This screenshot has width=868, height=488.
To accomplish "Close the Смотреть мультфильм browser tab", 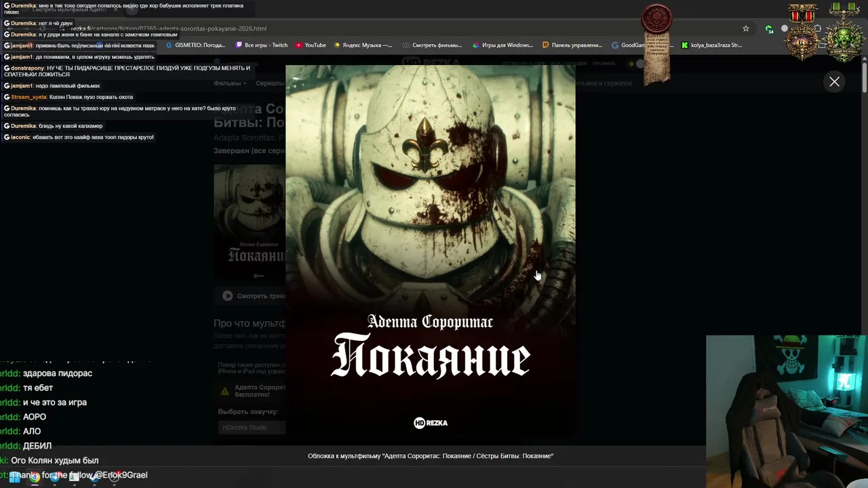I will coord(116,9).
